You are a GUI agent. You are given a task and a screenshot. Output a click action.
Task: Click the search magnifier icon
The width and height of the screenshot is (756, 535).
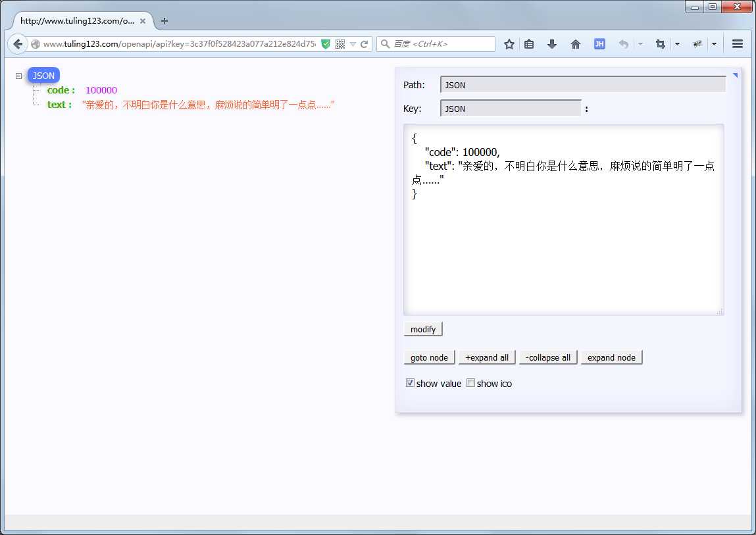[x=385, y=44]
